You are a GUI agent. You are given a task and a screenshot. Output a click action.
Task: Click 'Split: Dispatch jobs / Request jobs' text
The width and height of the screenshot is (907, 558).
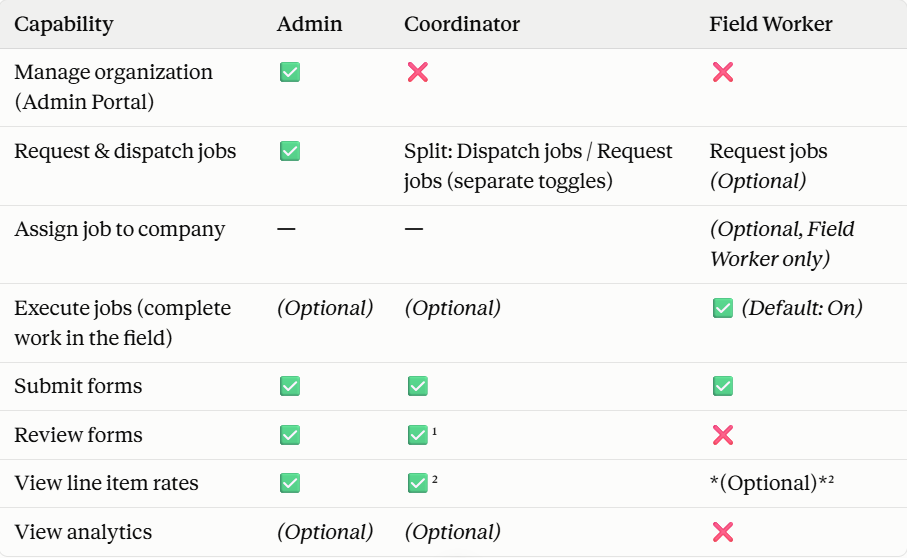538,166
